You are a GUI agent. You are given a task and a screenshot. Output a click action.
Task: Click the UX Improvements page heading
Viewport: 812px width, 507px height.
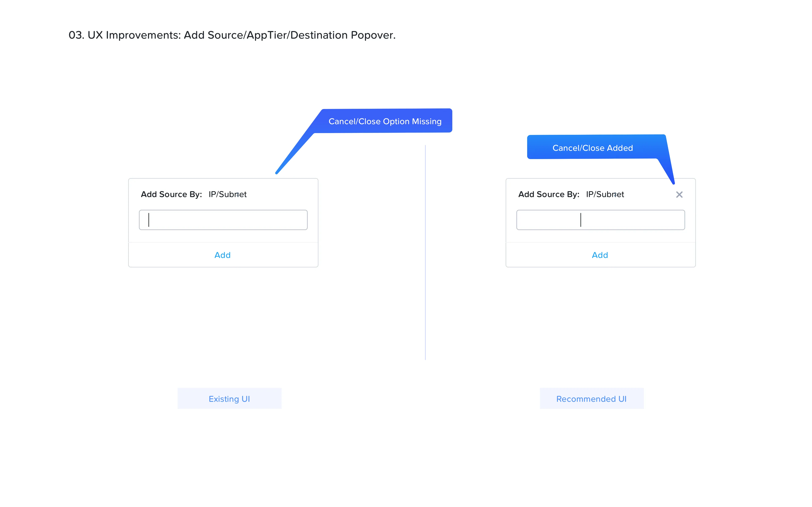click(232, 35)
